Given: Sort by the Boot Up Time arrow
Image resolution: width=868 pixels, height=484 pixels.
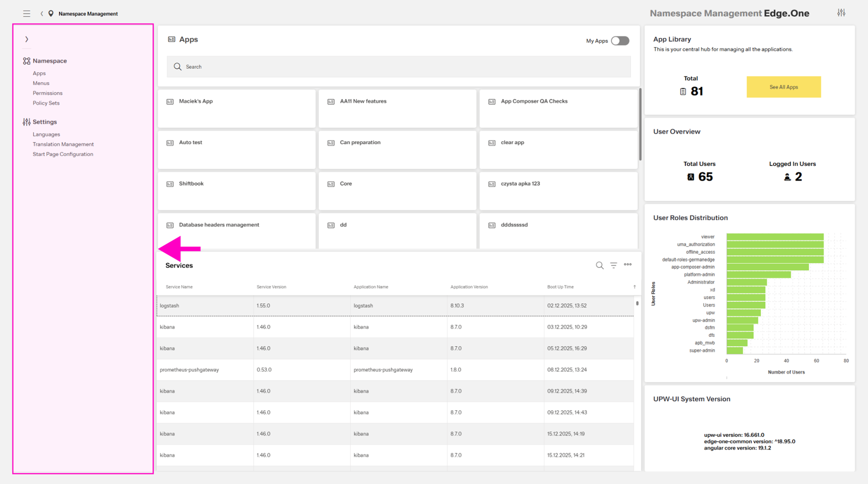Looking at the screenshot, I should pyautogui.click(x=634, y=287).
